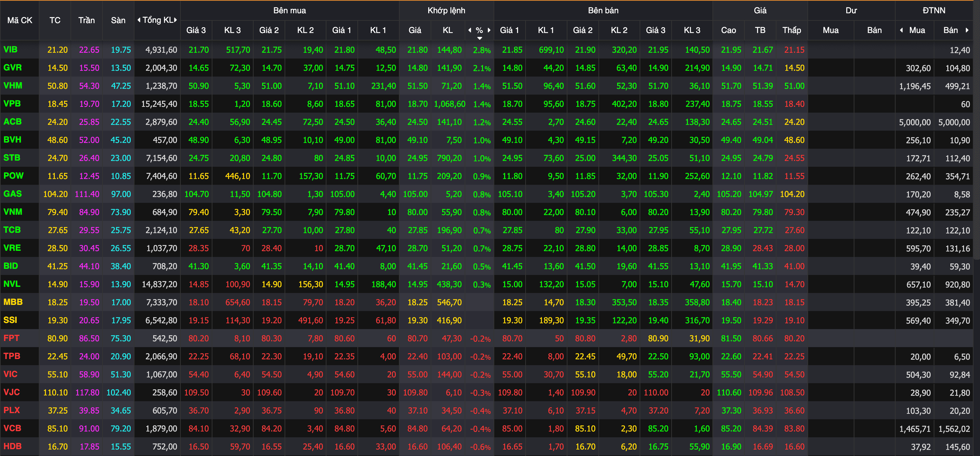The image size is (980, 456).
Task: Open FPT stock symbol
Action: (x=12, y=338)
